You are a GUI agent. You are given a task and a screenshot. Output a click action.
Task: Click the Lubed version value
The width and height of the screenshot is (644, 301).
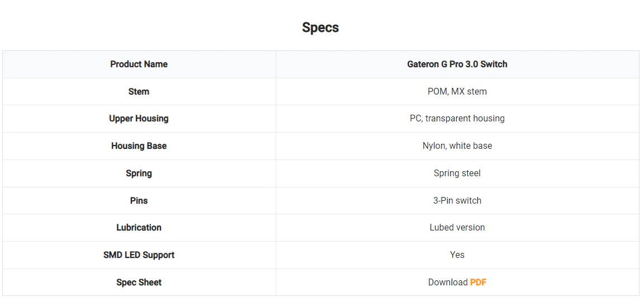coord(457,228)
